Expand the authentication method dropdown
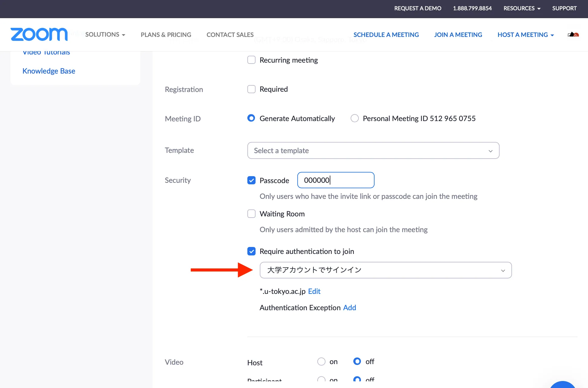The height and width of the screenshot is (388, 588). [x=385, y=270]
